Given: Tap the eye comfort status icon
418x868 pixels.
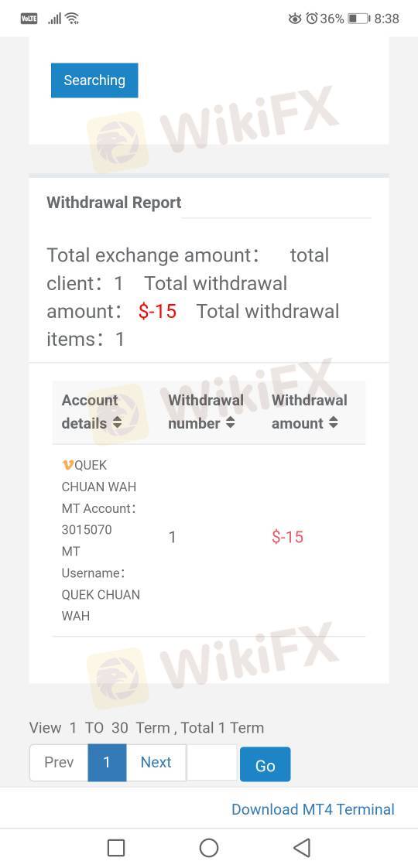Looking at the screenshot, I should click(x=295, y=19).
